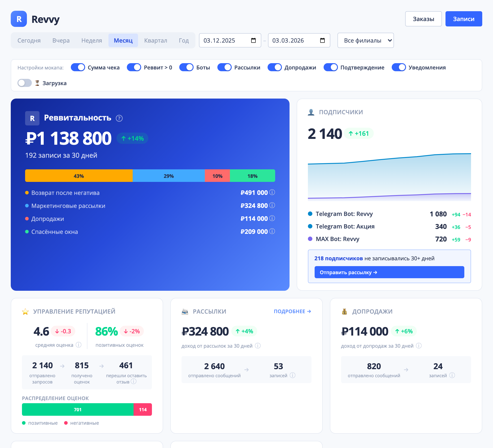
Task: Enable the Загрузка toggle
Action: [24, 83]
